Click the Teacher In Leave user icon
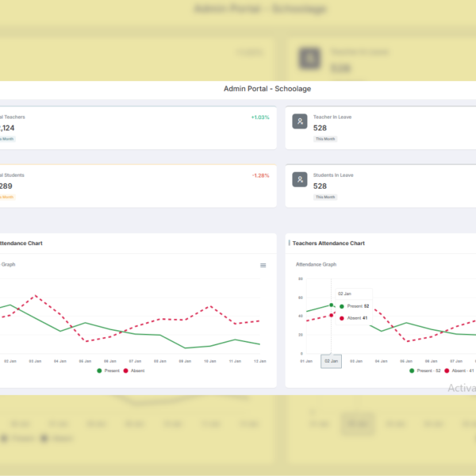The width and height of the screenshot is (476, 476). click(299, 121)
